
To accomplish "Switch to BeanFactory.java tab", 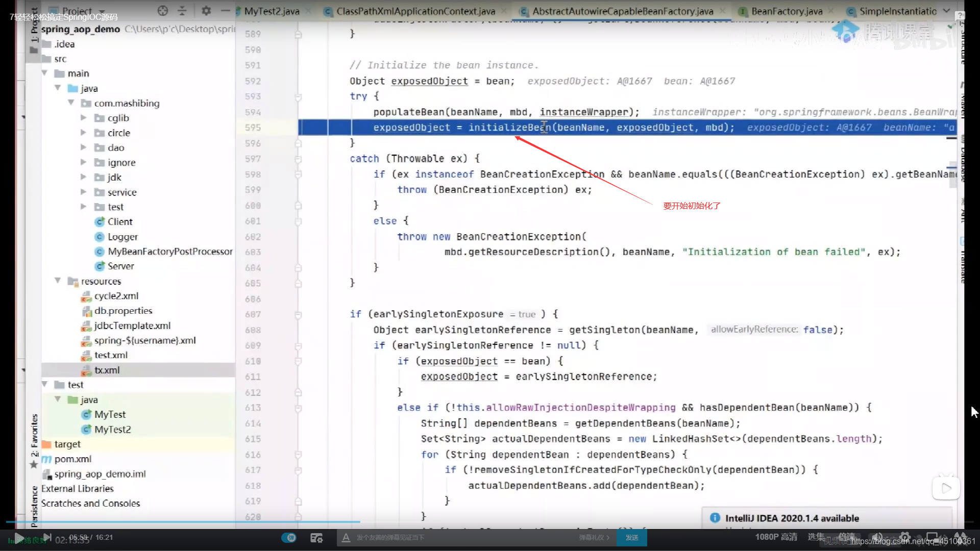I will point(786,11).
